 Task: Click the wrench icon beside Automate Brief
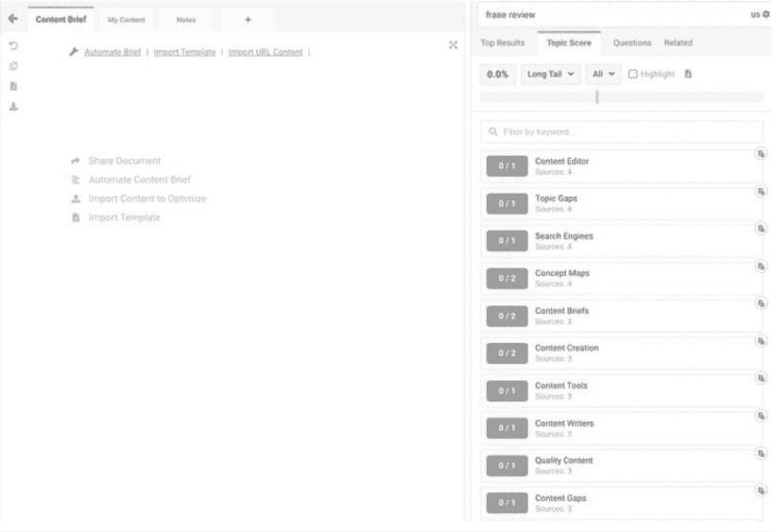tap(74, 52)
